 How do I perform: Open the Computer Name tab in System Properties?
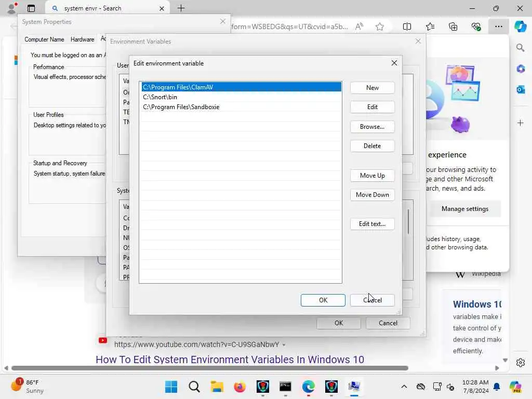[x=44, y=39]
